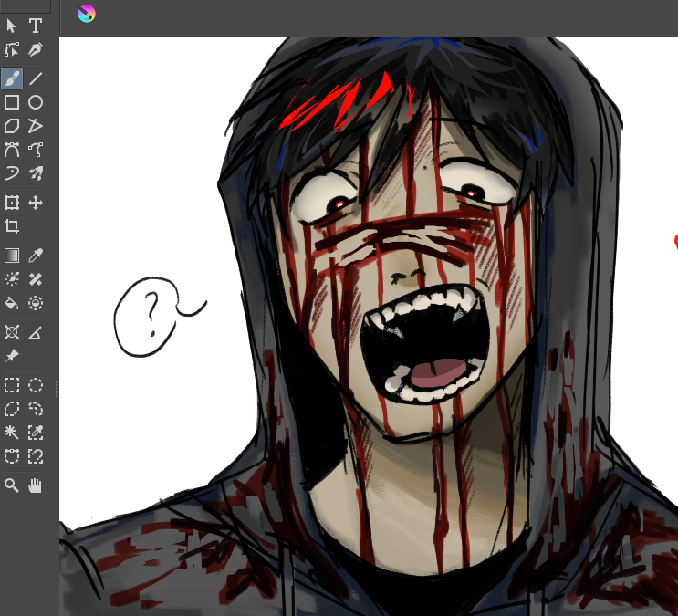The image size is (678, 616).
Task: Select the Elliptical Selection tool
Action: 36,385
